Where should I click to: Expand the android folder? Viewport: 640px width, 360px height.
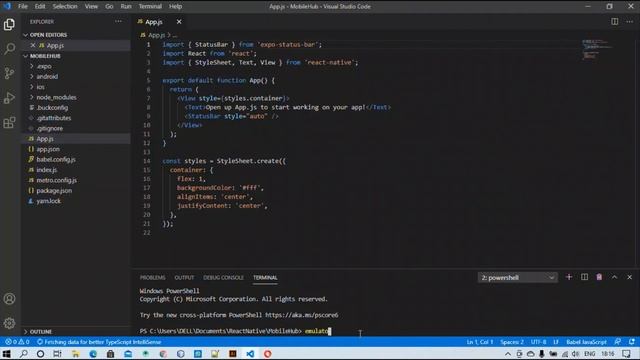(47, 77)
